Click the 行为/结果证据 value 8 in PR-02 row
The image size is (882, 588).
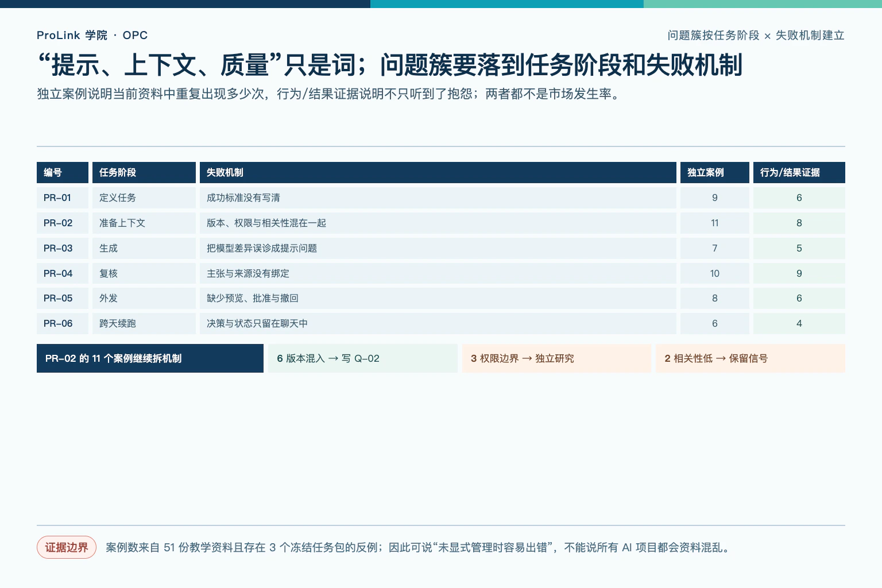click(799, 223)
